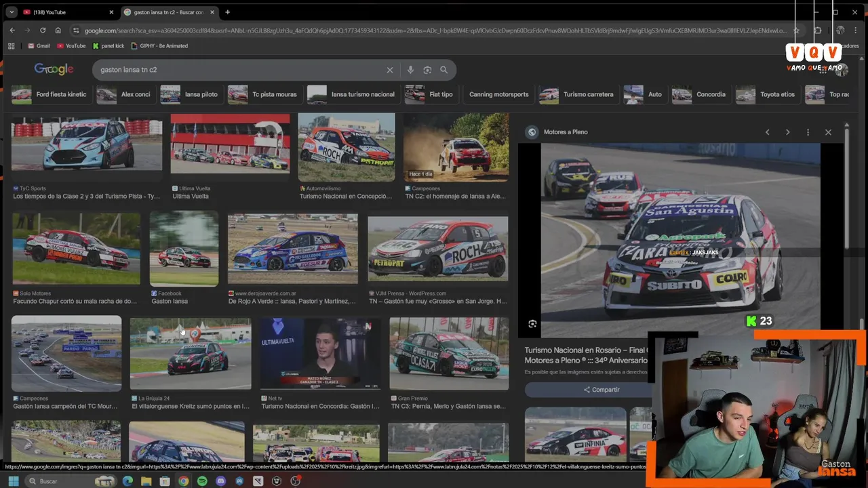Image resolution: width=868 pixels, height=488 pixels.
Task: Launch Spotify from the taskbar
Action: click(202, 481)
